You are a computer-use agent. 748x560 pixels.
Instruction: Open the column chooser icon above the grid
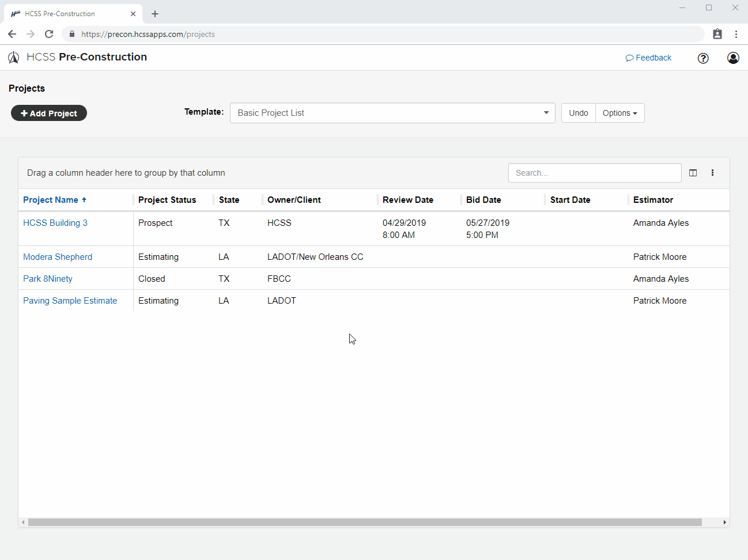[x=693, y=172]
